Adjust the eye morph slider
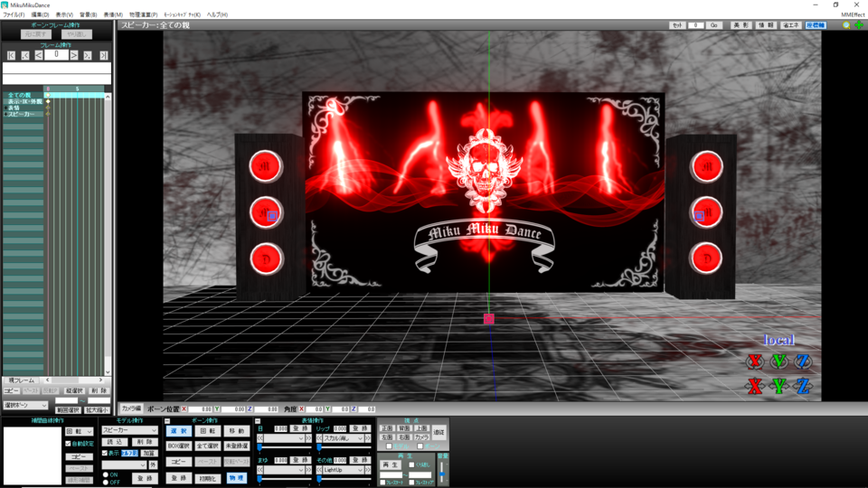 pyautogui.click(x=285, y=447)
